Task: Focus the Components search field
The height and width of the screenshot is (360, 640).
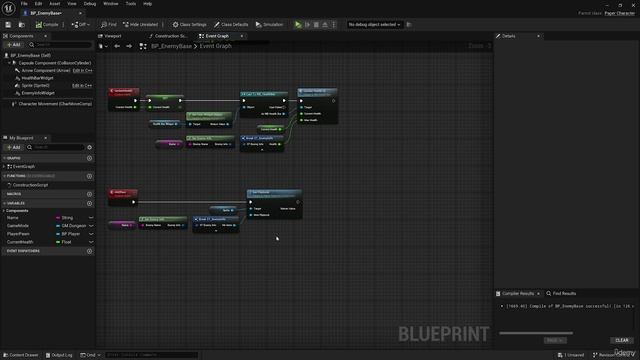Action: pos(61,45)
